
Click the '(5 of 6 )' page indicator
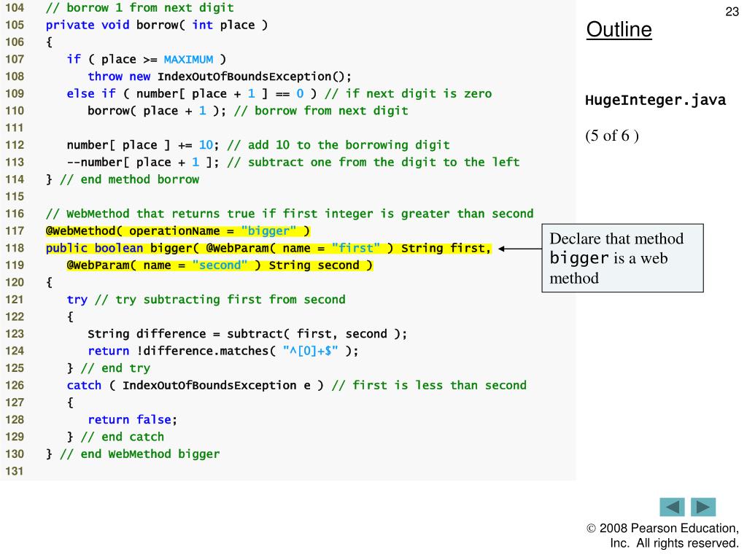coord(612,136)
